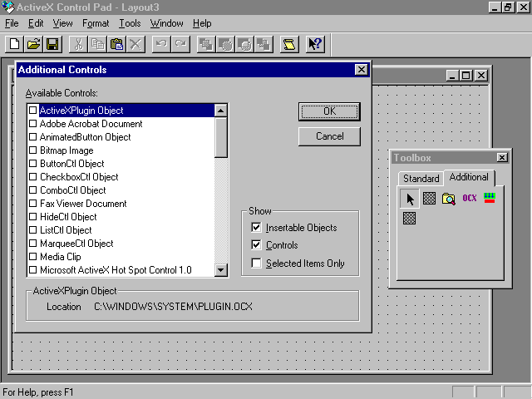Check the box for Media Clip

[x=33, y=257]
